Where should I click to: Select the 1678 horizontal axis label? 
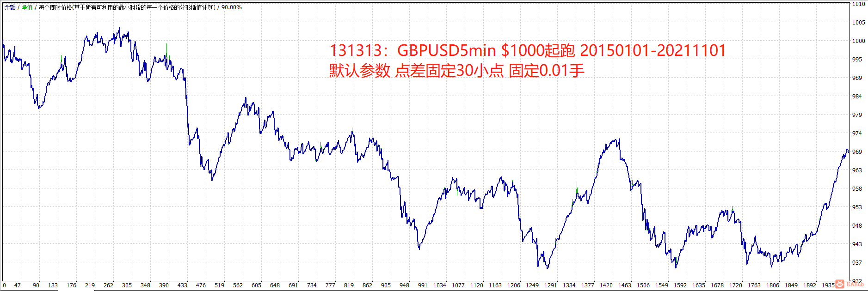717,285
